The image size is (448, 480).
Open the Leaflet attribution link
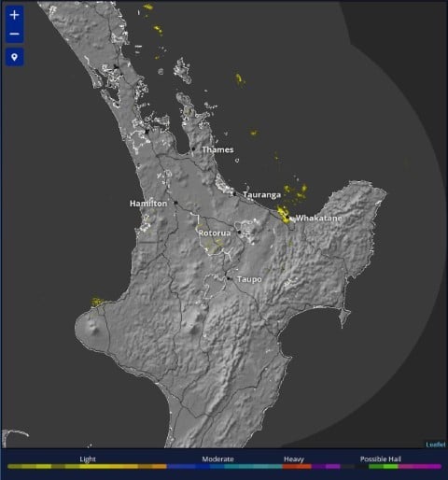(436, 445)
